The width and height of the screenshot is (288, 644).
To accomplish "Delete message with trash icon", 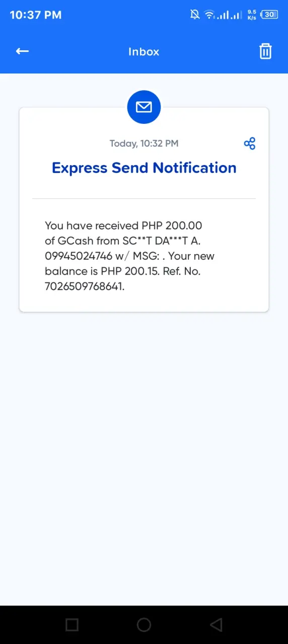I will point(265,51).
